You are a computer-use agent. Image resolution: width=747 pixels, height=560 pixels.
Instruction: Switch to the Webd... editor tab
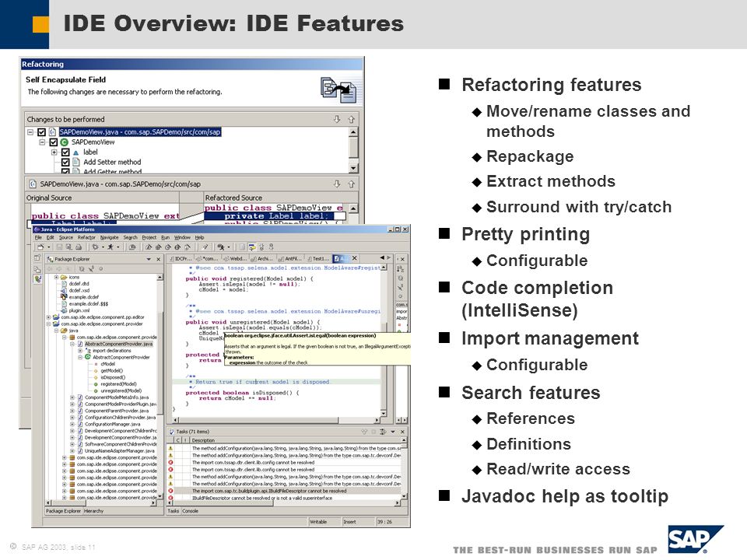[236, 258]
